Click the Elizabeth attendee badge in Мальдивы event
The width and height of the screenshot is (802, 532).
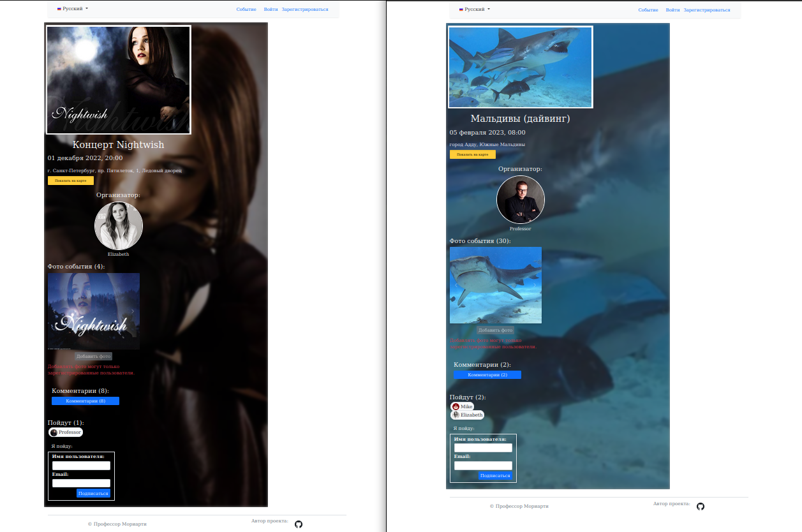click(467, 415)
